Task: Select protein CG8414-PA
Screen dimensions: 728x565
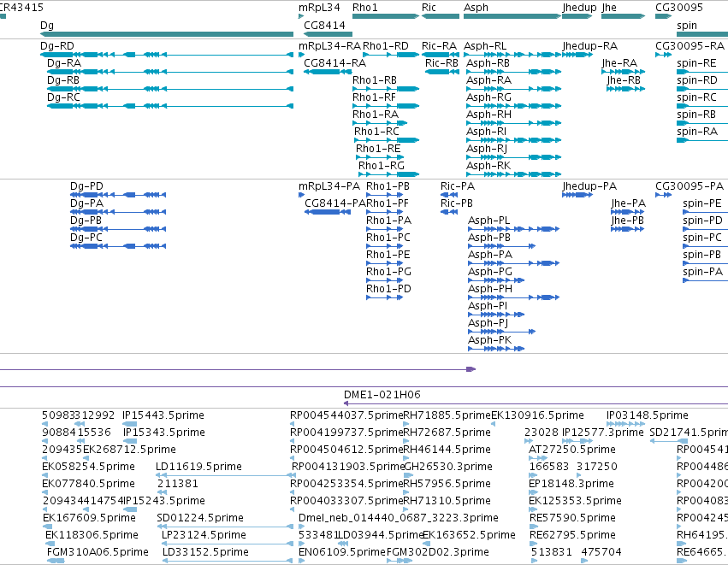Action: (328, 212)
